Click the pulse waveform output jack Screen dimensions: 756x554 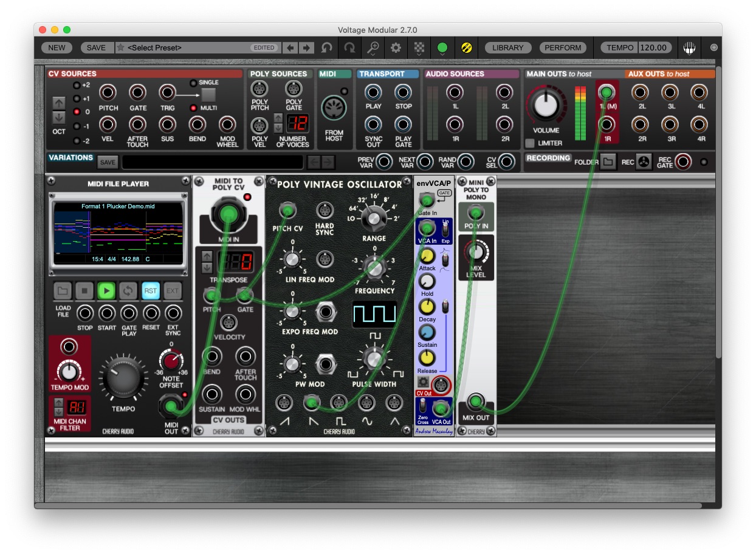tap(338, 402)
